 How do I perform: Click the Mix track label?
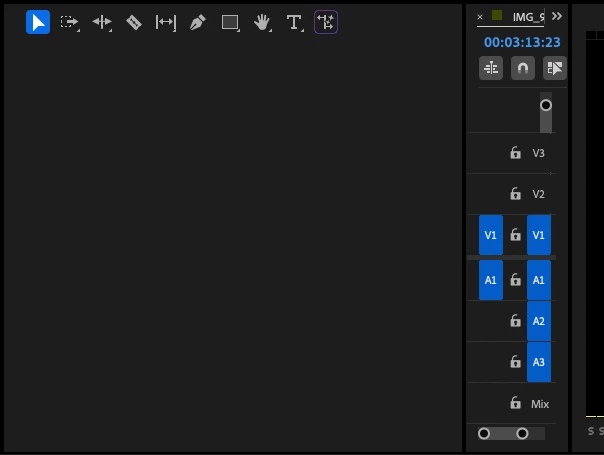(x=540, y=404)
